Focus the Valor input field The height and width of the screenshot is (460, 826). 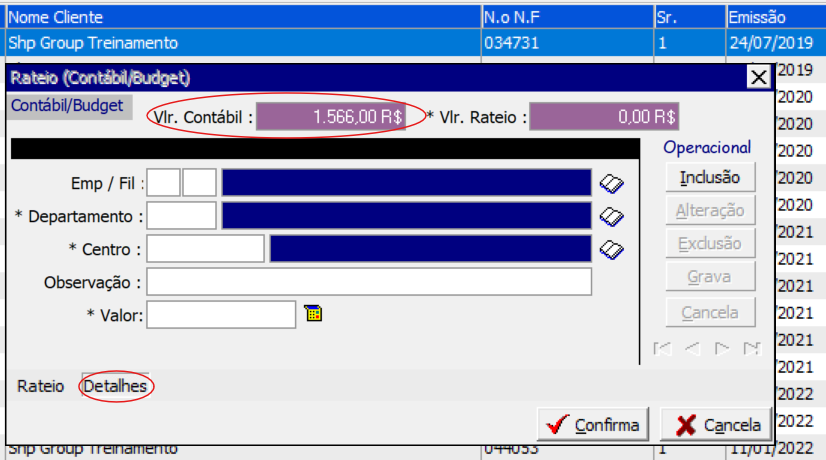(x=221, y=315)
